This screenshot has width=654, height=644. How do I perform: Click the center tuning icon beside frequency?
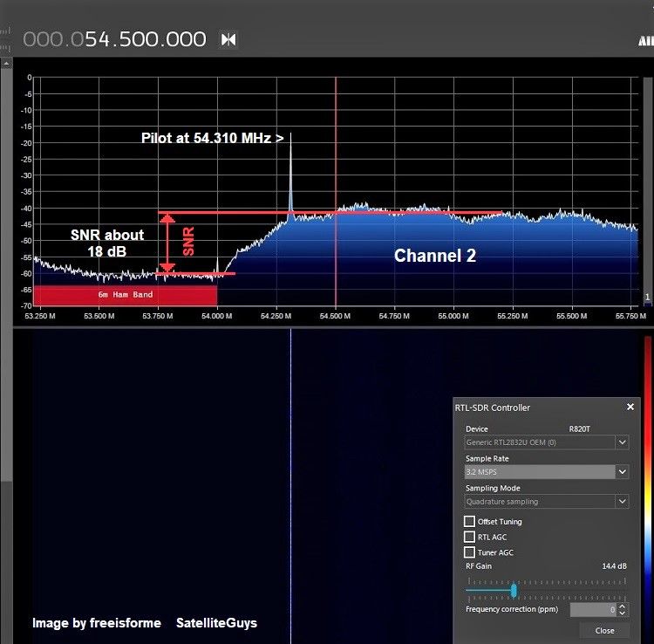228,39
